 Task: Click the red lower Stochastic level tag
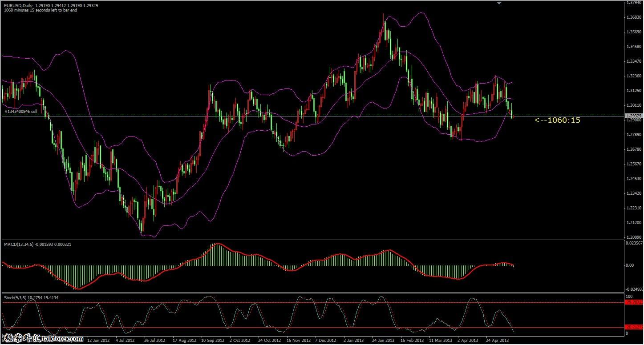coord(634,328)
